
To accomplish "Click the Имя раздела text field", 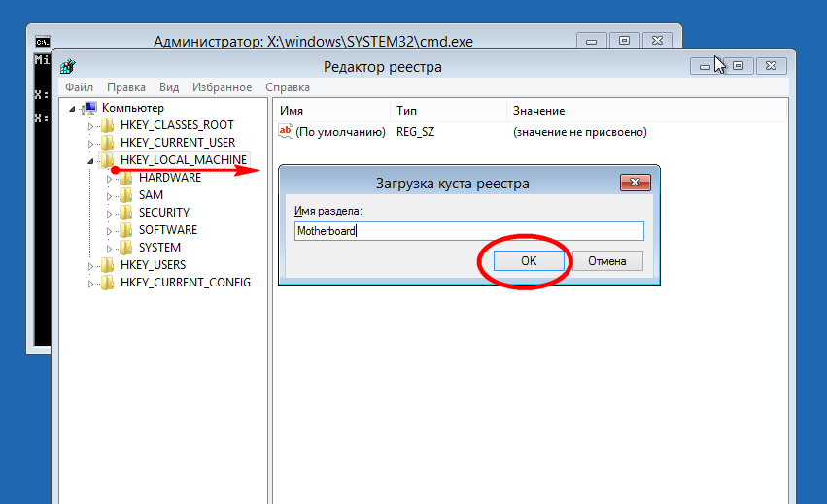I will 468,231.
